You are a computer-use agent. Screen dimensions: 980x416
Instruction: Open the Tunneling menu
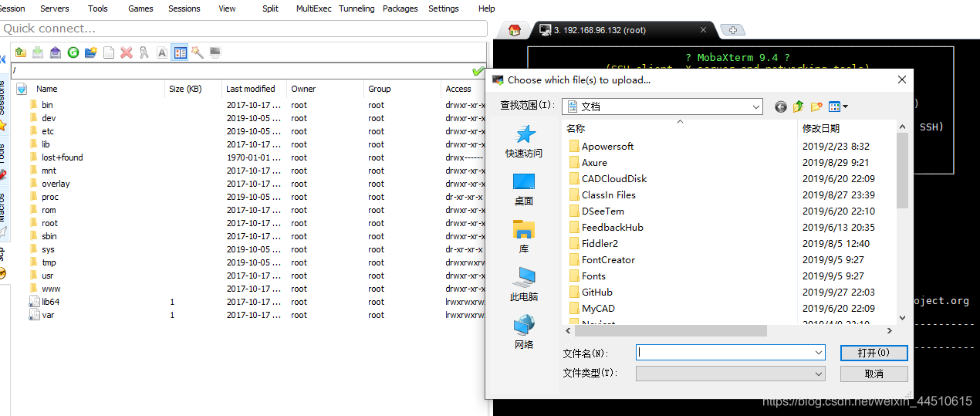(x=357, y=8)
